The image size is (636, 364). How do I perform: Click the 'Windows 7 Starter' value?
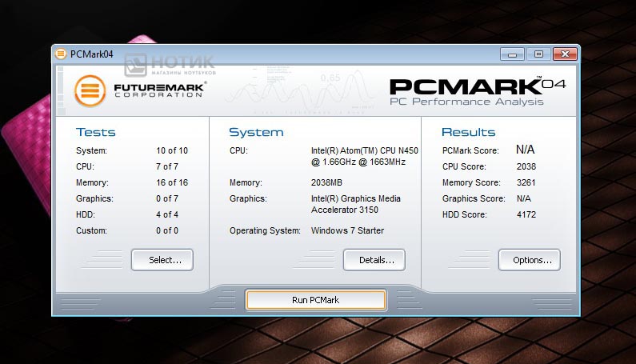click(347, 230)
